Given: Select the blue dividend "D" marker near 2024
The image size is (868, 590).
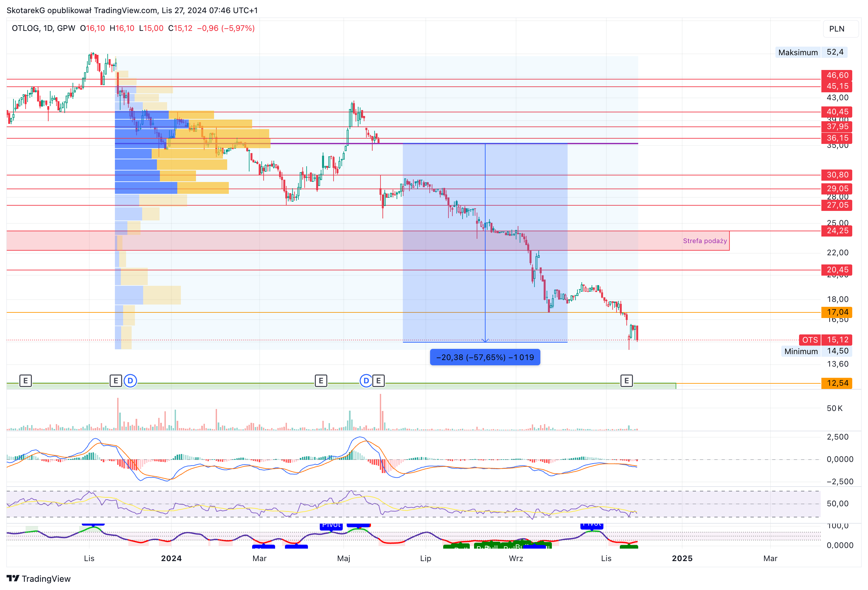Looking at the screenshot, I should coord(130,381).
